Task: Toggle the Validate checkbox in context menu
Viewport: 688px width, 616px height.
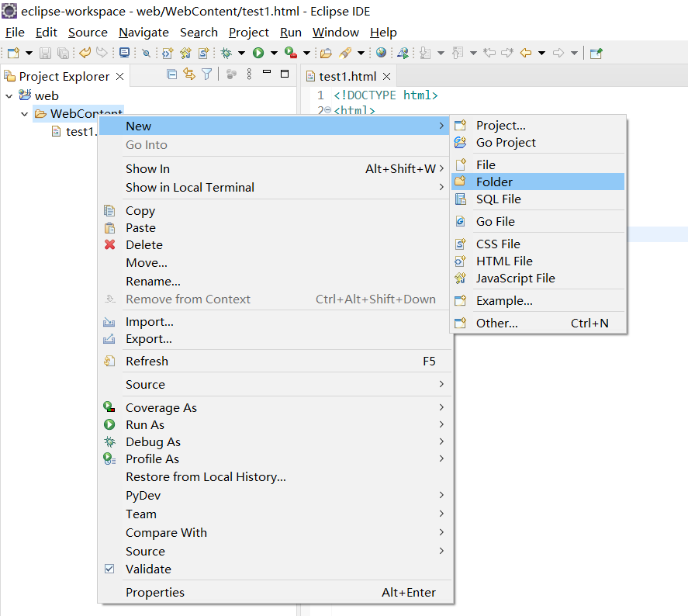Action: 109,569
